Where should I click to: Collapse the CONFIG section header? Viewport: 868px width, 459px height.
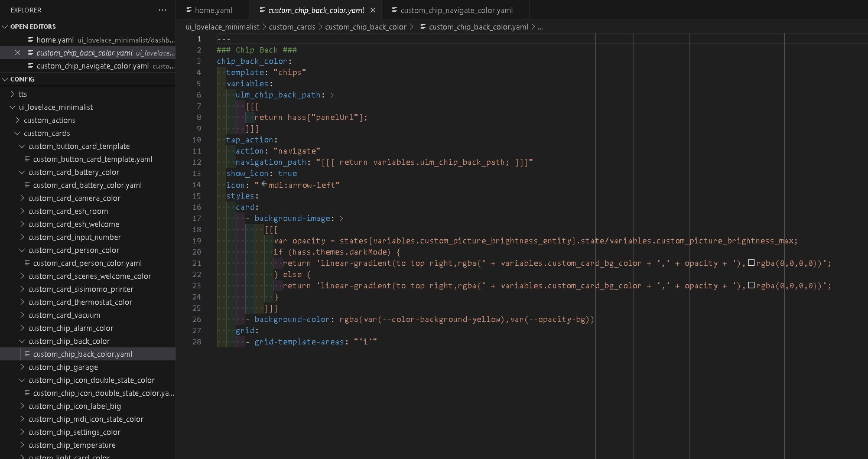5,79
